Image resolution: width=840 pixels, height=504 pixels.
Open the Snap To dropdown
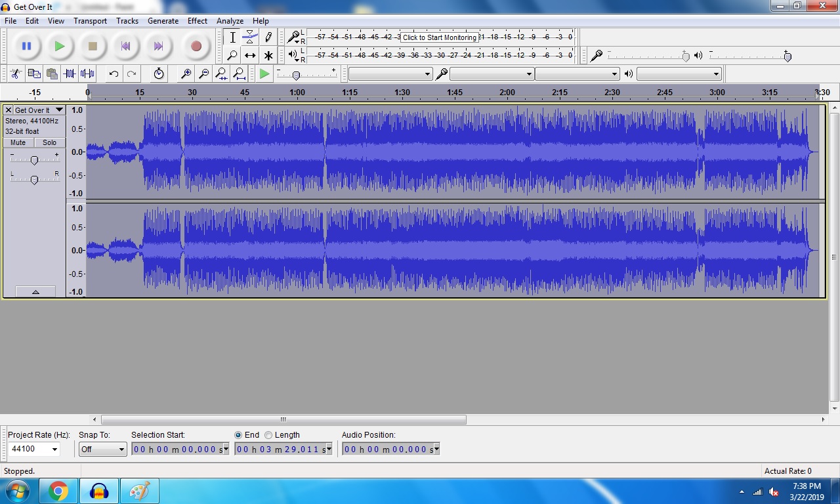point(102,450)
